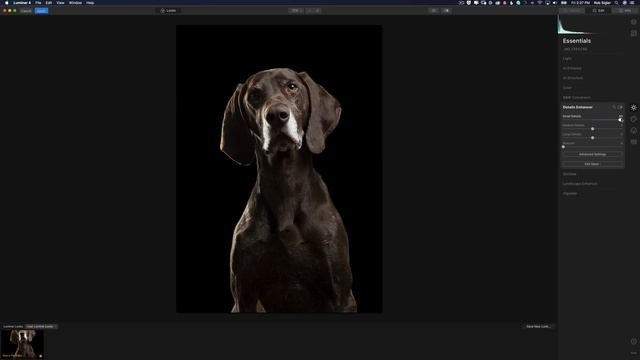Screen dimensions: 640x360
Task: Click the Large Details slider handle
Action: pyautogui.click(x=593, y=138)
